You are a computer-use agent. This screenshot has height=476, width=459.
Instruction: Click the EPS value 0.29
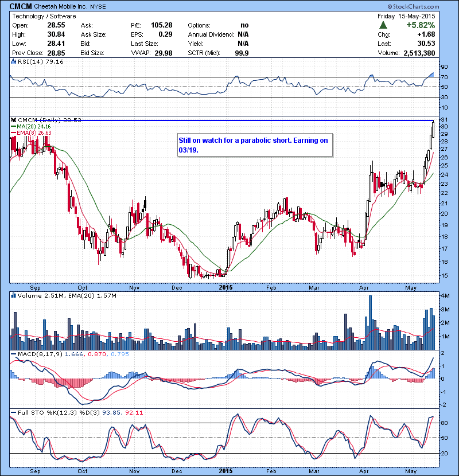[166, 34]
